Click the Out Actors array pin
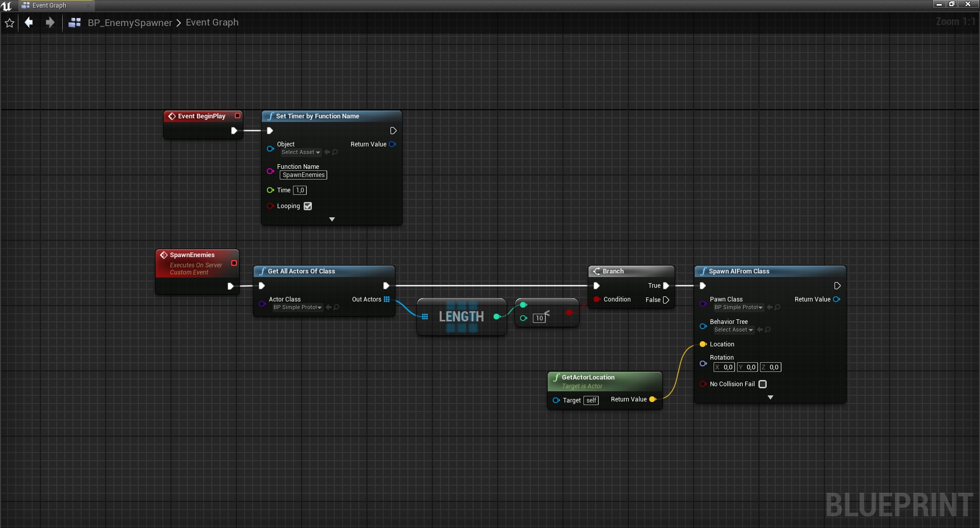This screenshot has height=528, width=980. [x=386, y=299]
